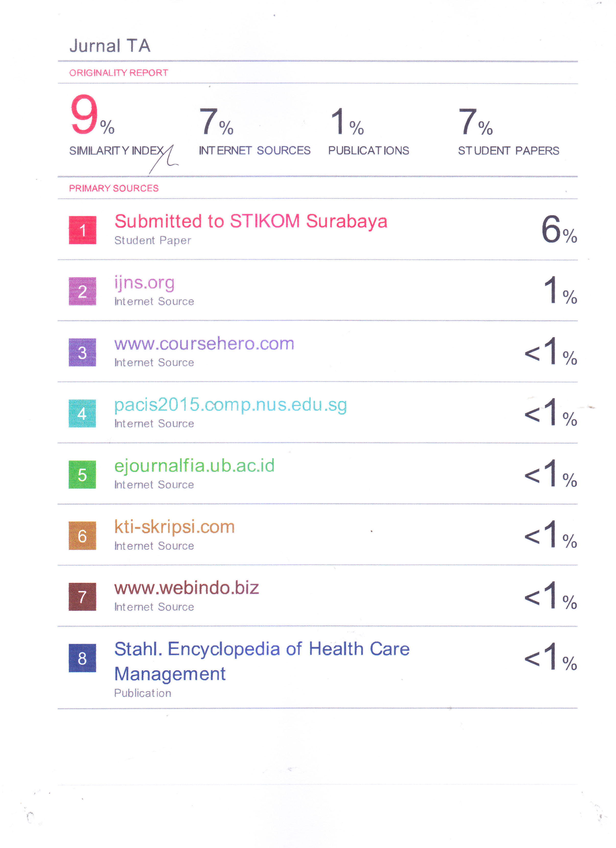Open the pacis2015.comp.nus.edu.sg source link
The width and height of the screenshot is (616, 848).
click(230, 405)
